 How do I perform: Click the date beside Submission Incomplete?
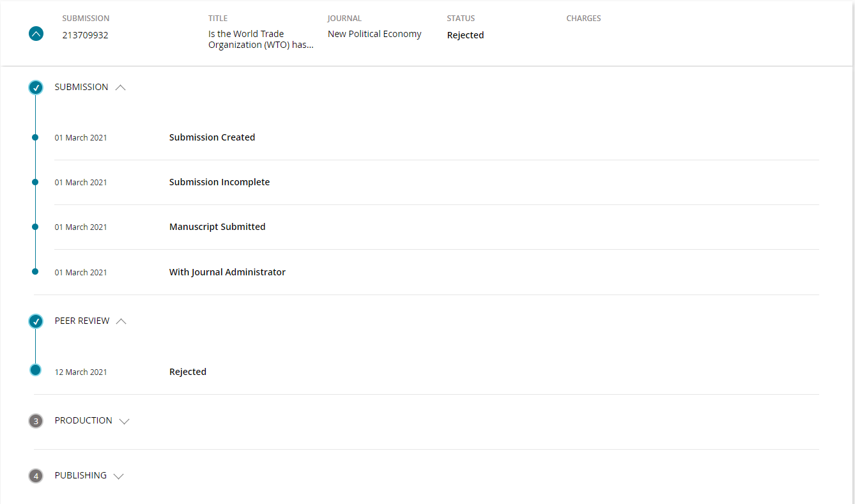[81, 183]
